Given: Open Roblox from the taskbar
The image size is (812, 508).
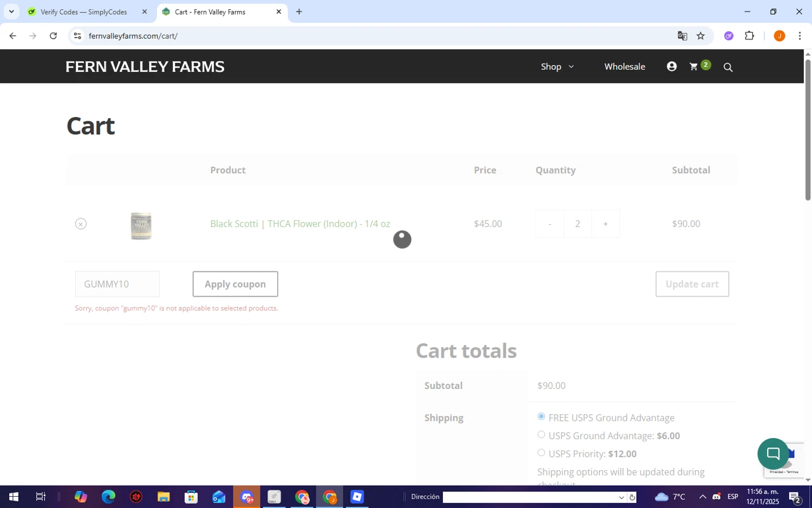Looking at the screenshot, I should pos(357,497).
